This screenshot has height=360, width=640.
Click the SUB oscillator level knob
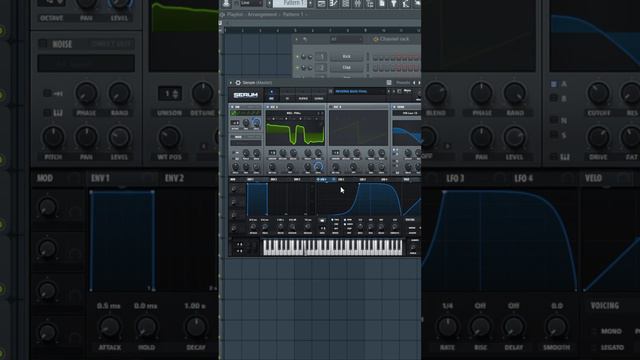(x=256, y=123)
